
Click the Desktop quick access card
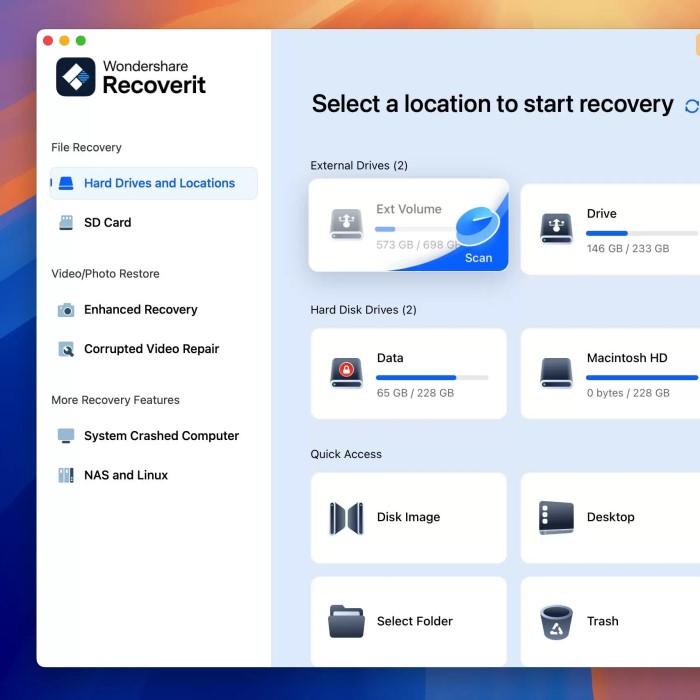tap(610, 518)
